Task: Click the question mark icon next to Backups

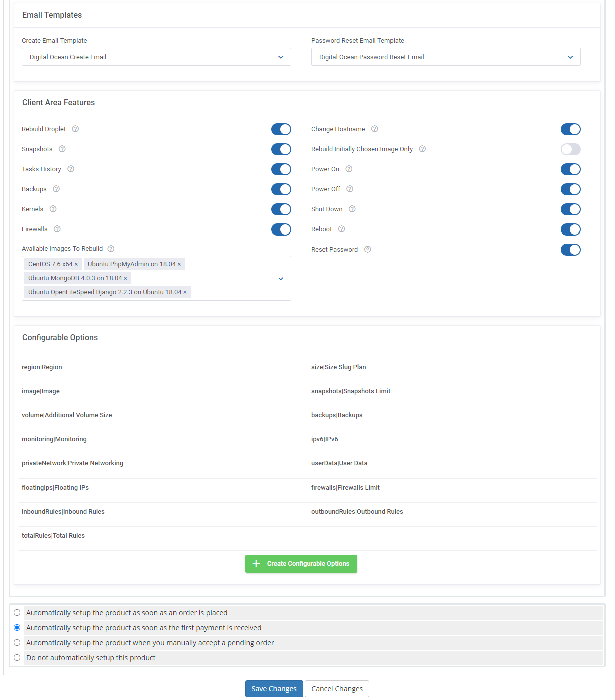Action: pos(56,189)
